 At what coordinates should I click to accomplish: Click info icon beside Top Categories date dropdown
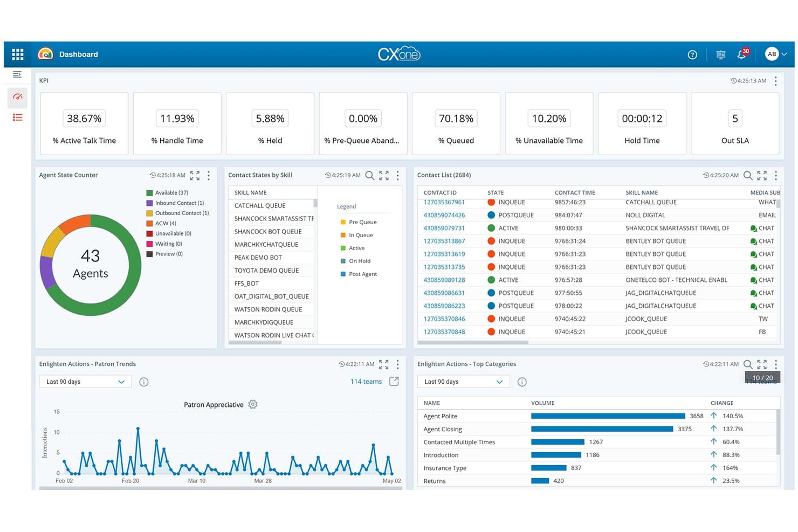click(522, 382)
